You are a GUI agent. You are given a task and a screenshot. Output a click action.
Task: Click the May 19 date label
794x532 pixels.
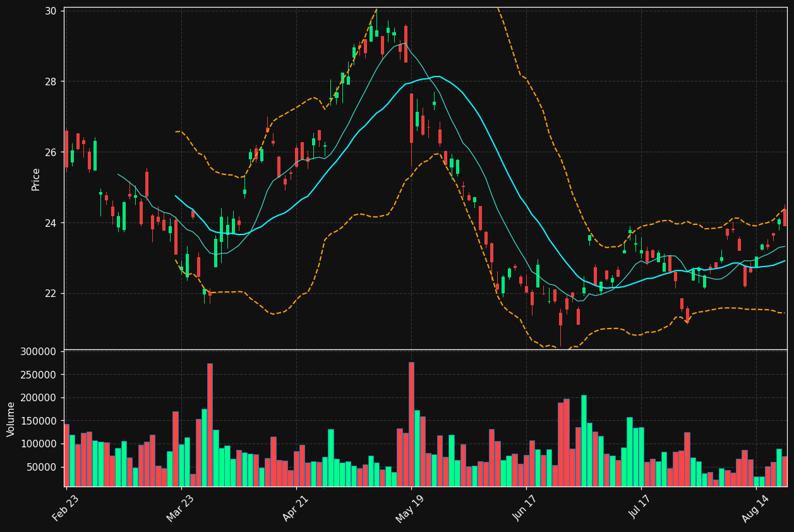click(x=411, y=509)
